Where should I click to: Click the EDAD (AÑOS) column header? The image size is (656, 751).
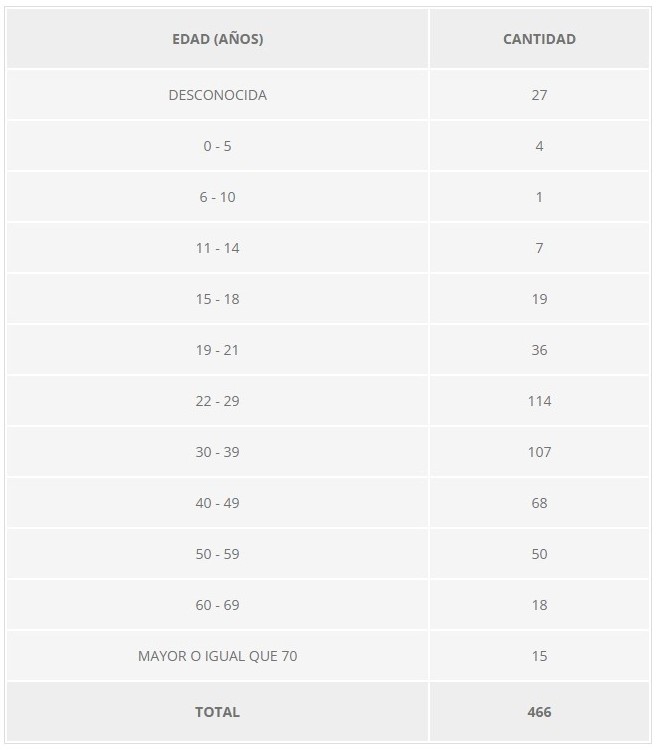click(217, 40)
